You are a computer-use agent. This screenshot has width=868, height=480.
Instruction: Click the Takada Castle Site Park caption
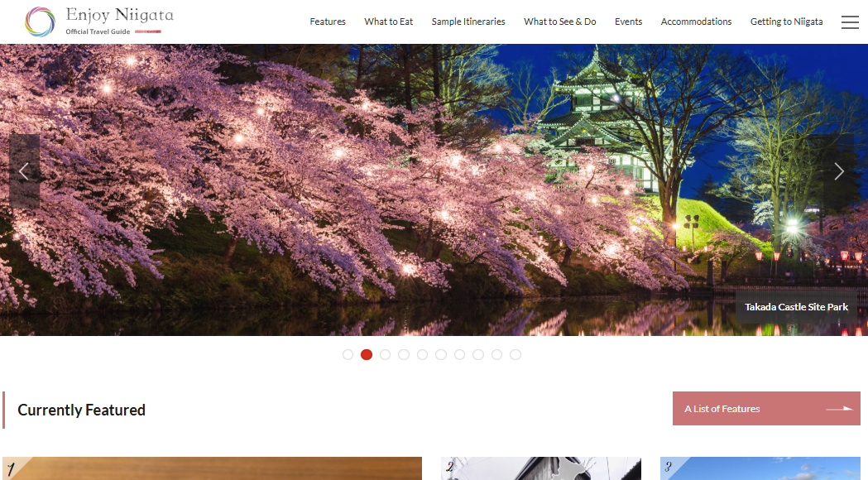pos(796,307)
